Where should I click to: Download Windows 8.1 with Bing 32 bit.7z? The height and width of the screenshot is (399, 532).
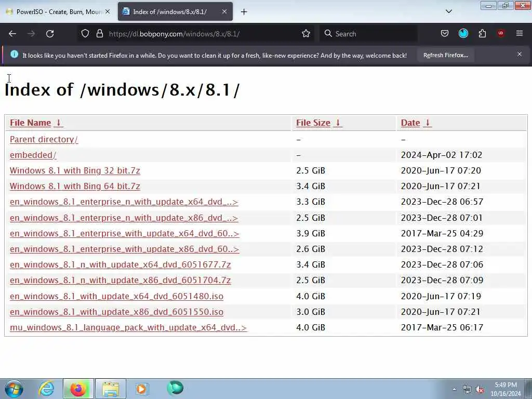click(x=75, y=170)
